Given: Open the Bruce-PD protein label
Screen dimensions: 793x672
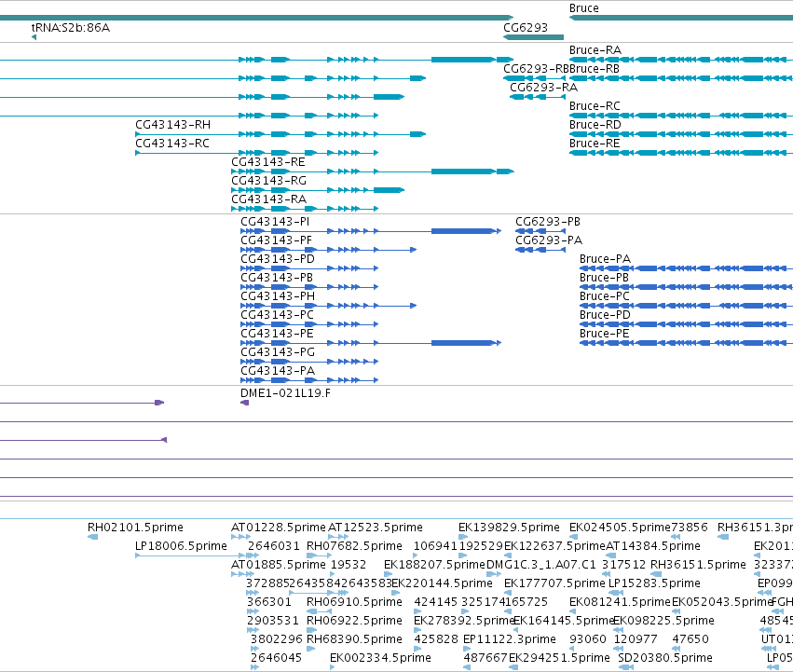Looking at the screenshot, I should pos(606,315).
